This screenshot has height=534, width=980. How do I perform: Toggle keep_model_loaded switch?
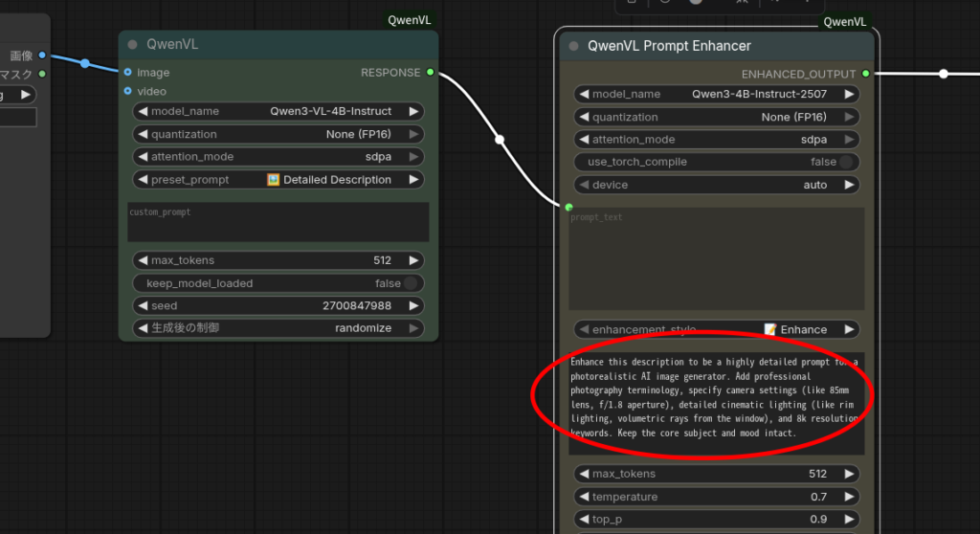click(x=411, y=283)
